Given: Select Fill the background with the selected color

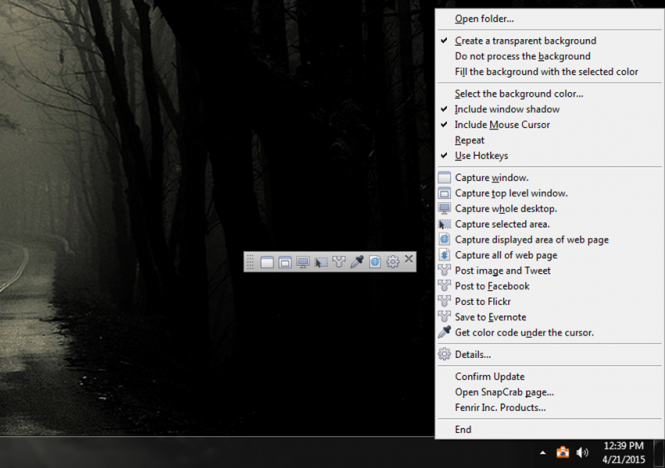Looking at the screenshot, I should click(x=548, y=72).
